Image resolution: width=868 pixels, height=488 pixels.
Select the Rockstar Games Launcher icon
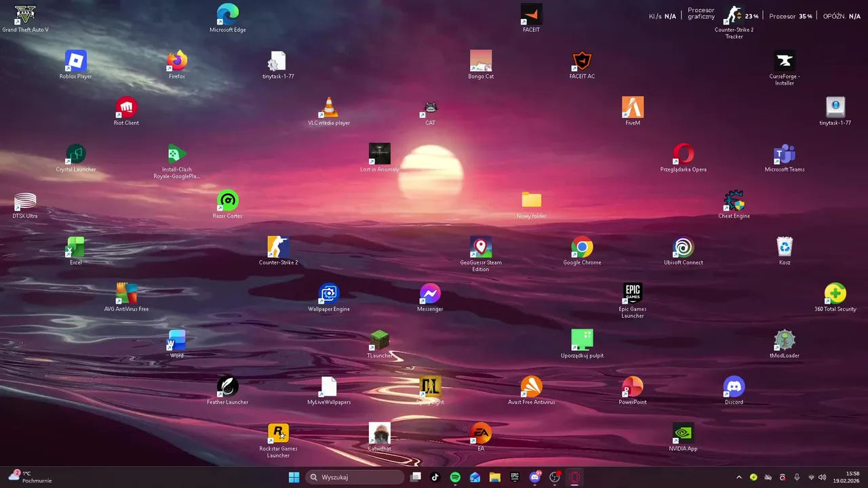(278, 440)
